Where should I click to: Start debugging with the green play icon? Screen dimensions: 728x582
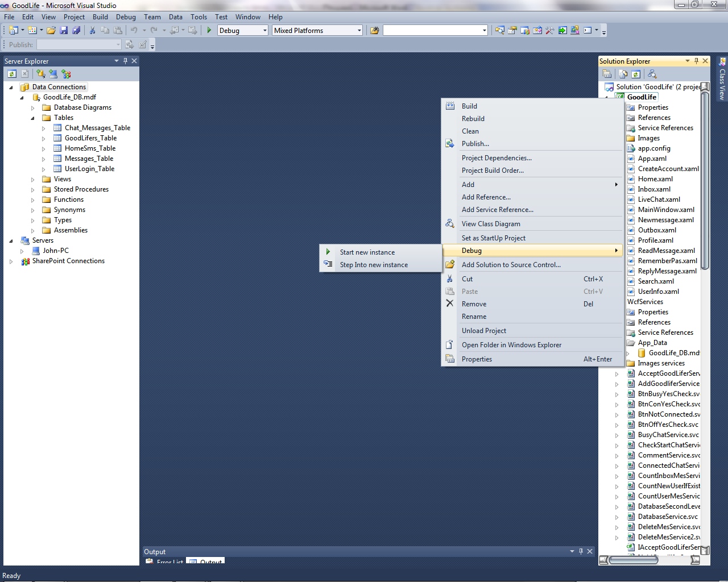coord(209,30)
